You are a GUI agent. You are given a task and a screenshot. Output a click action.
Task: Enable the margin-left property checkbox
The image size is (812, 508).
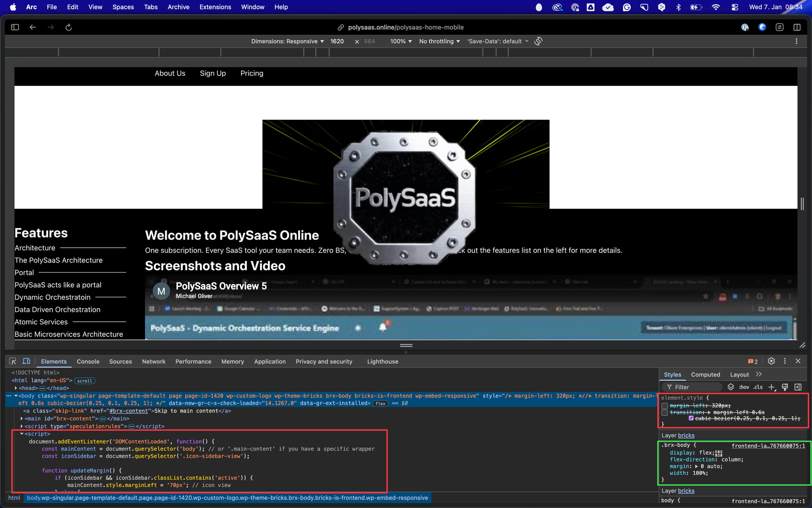[665, 406]
